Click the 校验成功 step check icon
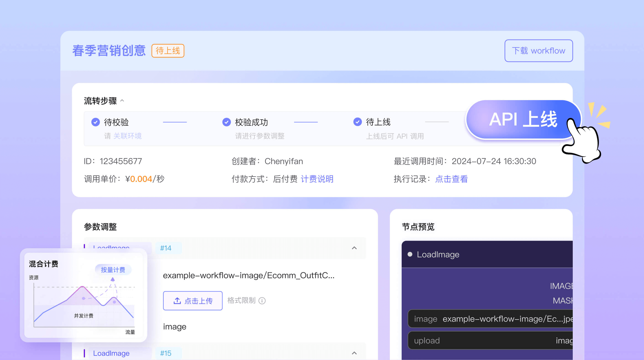Image resolution: width=644 pixels, height=360 pixels. [x=227, y=122]
